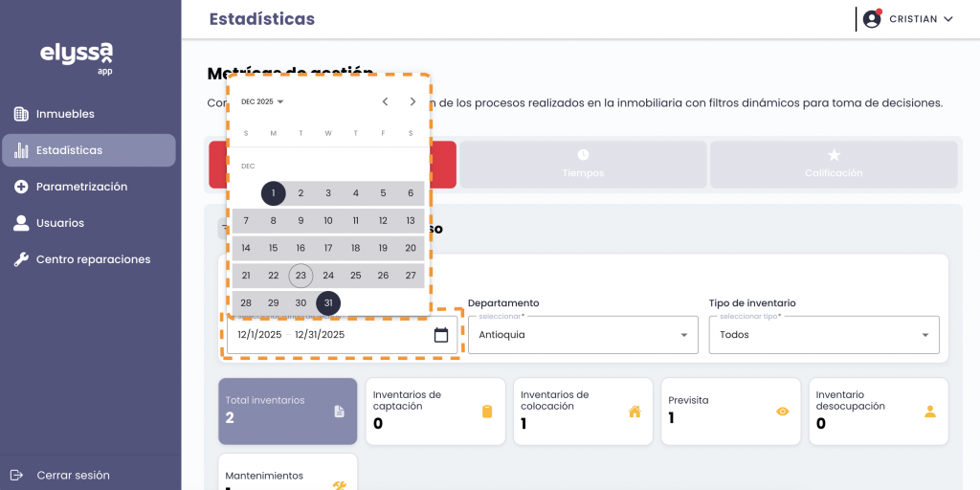
Task: Click the eye icon on Previsita card
Action: (x=782, y=412)
